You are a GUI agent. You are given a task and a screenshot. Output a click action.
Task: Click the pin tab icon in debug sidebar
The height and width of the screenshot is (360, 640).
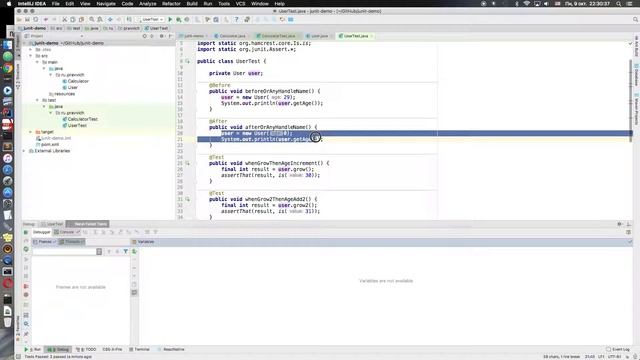pos(26,334)
